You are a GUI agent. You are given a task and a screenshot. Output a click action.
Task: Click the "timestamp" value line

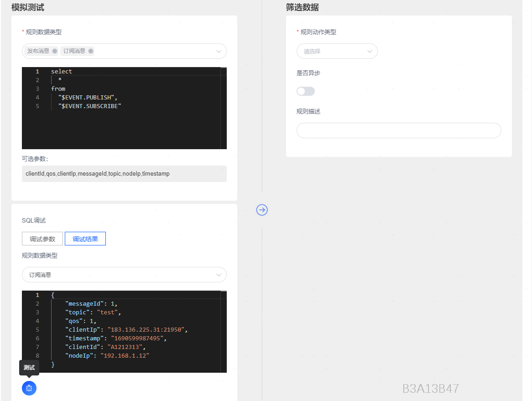coord(116,338)
